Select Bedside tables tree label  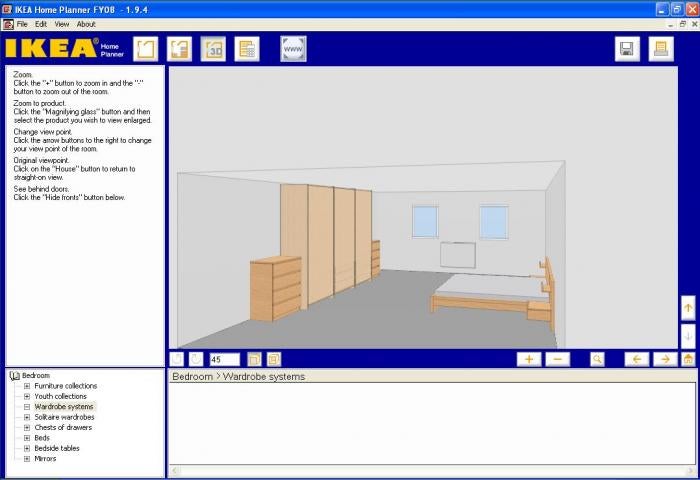coord(57,448)
